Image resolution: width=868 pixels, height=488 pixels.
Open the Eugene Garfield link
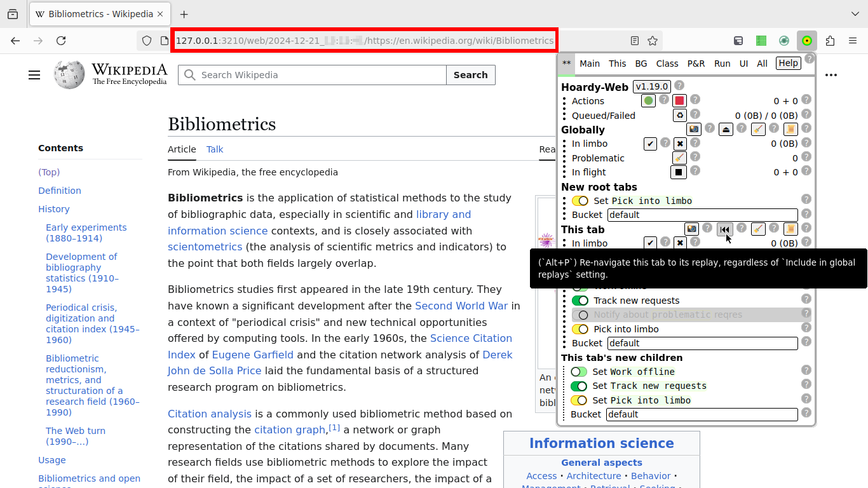(253, 355)
